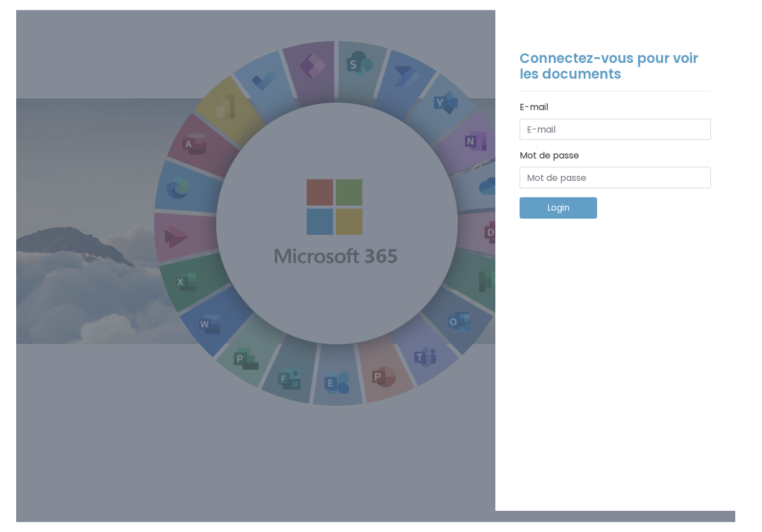
Task: Click the heading 'Connectez-vous pour voir les documents'
Action: [x=609, y=66]
